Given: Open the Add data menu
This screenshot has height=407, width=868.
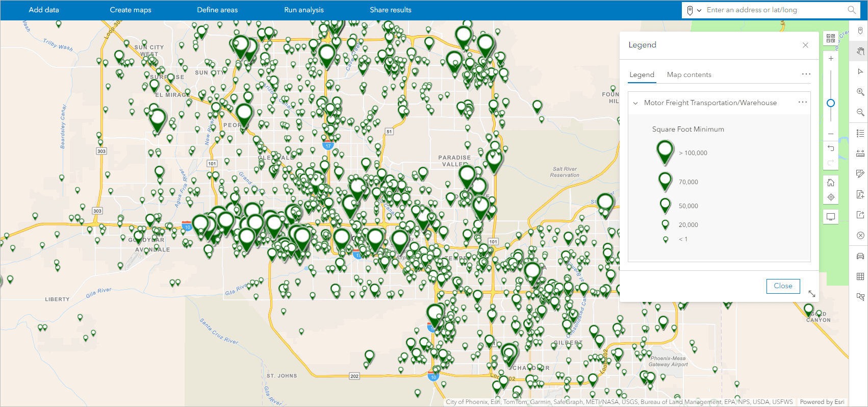Looking at the screenshot, I should [x=44, y=10].
